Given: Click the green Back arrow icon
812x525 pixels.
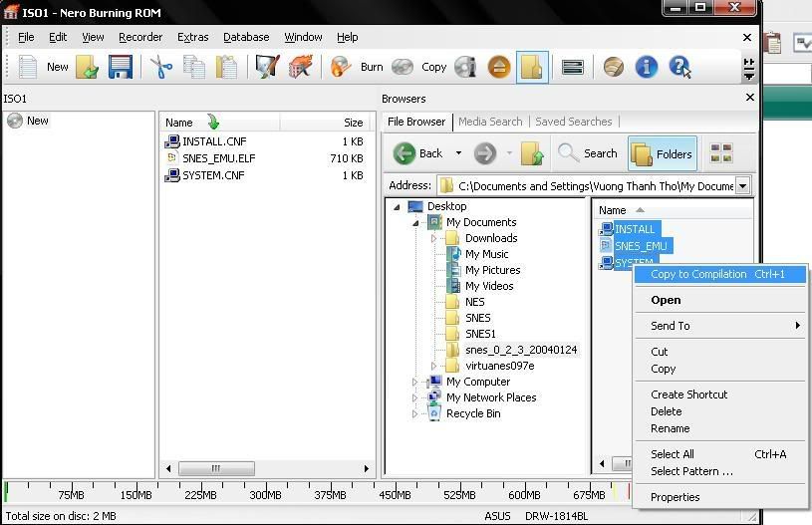Looking at the screenshot, I should pos(405,153).
